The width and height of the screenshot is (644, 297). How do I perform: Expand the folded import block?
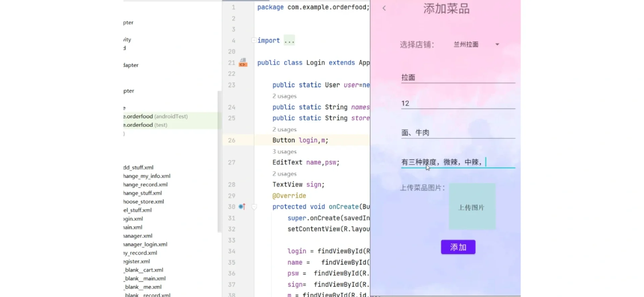(254, 40)
